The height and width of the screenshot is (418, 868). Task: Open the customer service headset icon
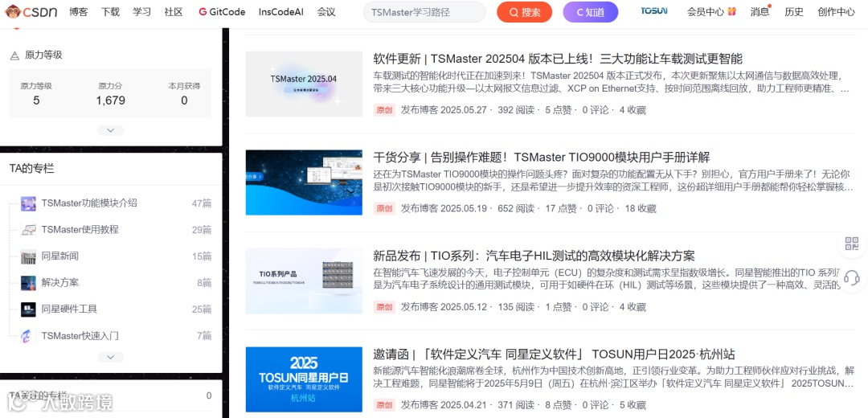tap(851, 277)
